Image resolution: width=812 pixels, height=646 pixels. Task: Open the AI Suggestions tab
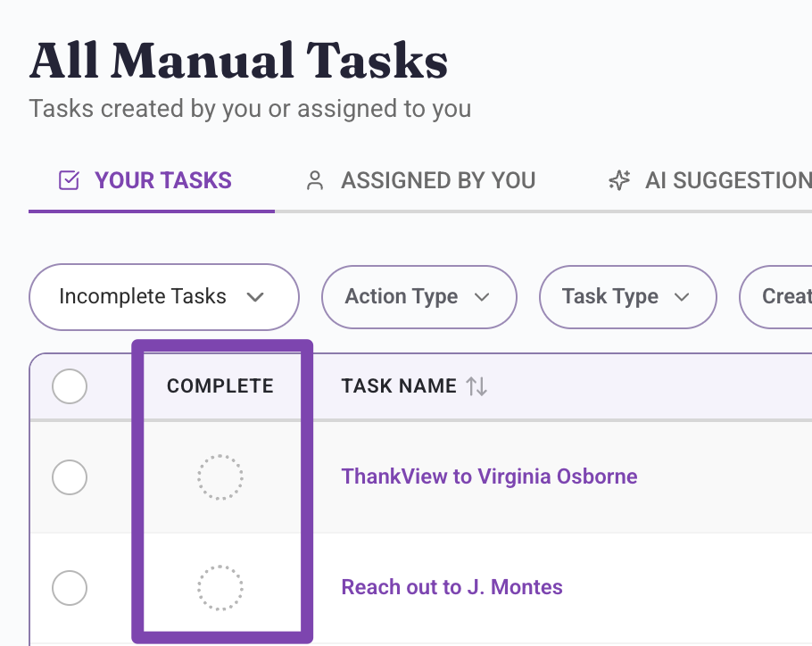point(710,180)
